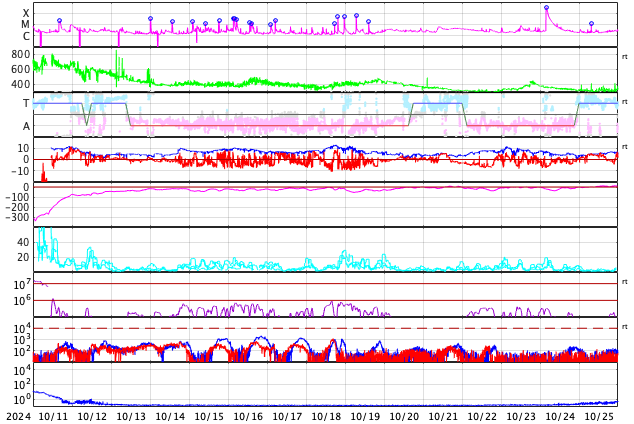Viewport: 634px width, 424px height.
Task: Click the 10/15 date tick label
Action: click(x=209, y=416)
